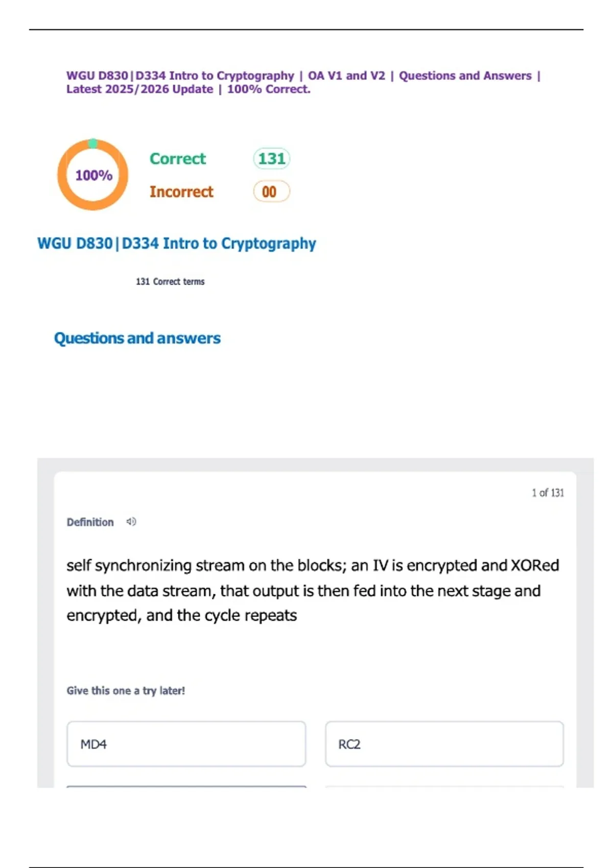Select the cut-off answer box below MD4
The width and height of the screenshot is (613, 868).
pos(186,787)
